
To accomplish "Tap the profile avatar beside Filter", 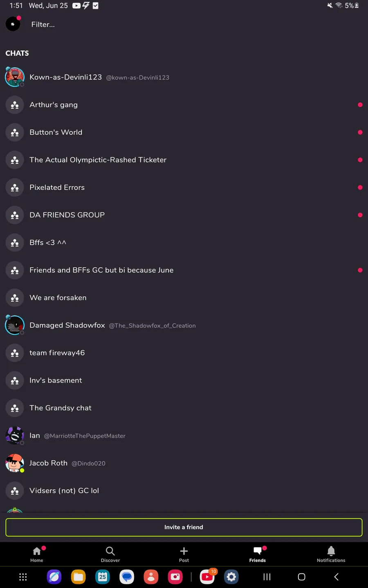I will click(13, 24).
